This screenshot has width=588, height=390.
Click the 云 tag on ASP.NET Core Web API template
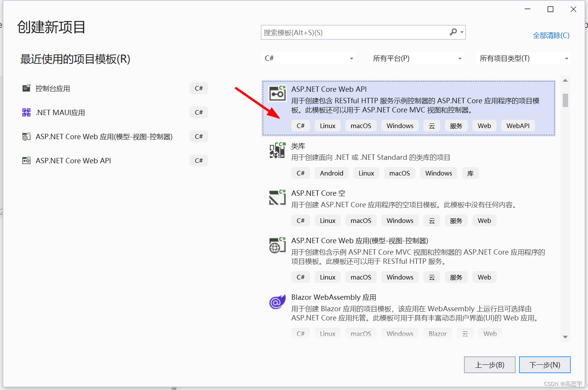432,126
